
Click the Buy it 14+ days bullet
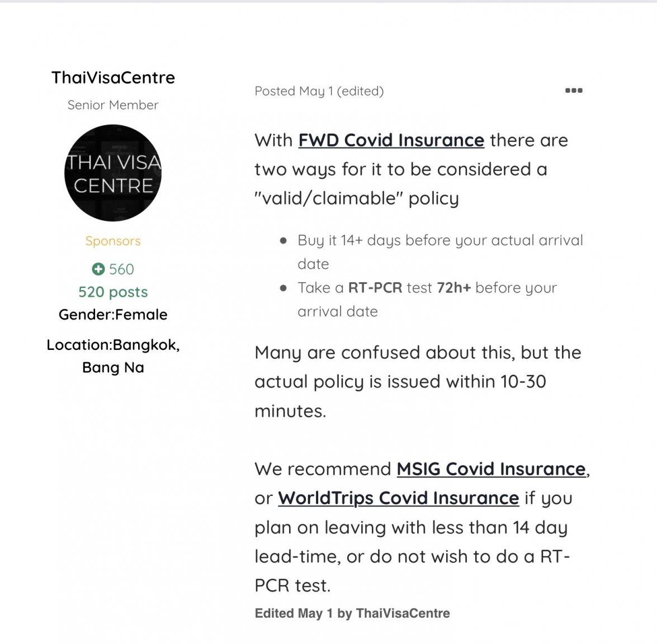click(x=440, y=252)
